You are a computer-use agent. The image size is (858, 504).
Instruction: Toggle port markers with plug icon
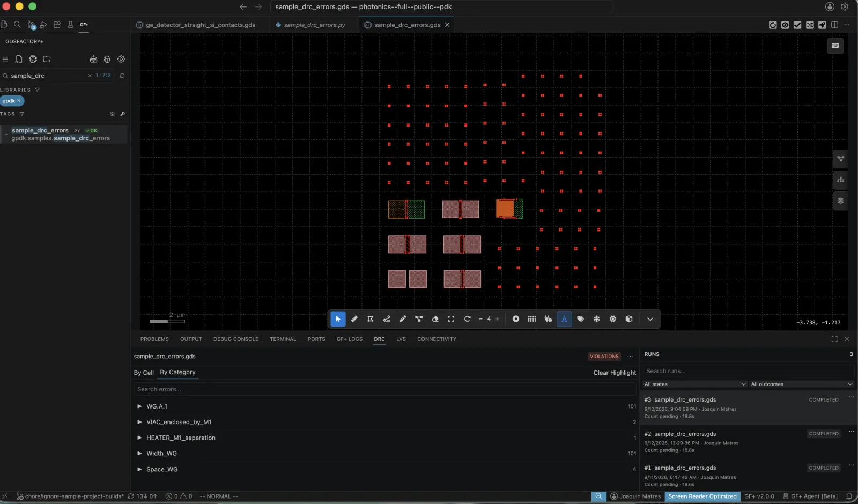point(548,319)
